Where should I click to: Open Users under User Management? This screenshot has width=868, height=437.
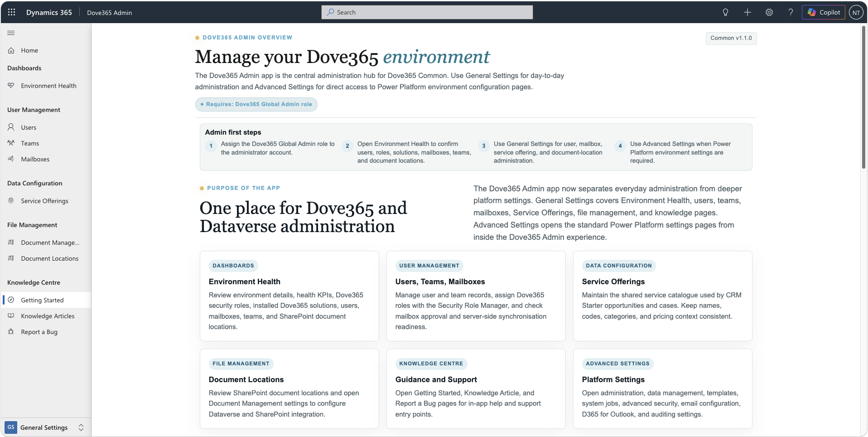[46, 127]
